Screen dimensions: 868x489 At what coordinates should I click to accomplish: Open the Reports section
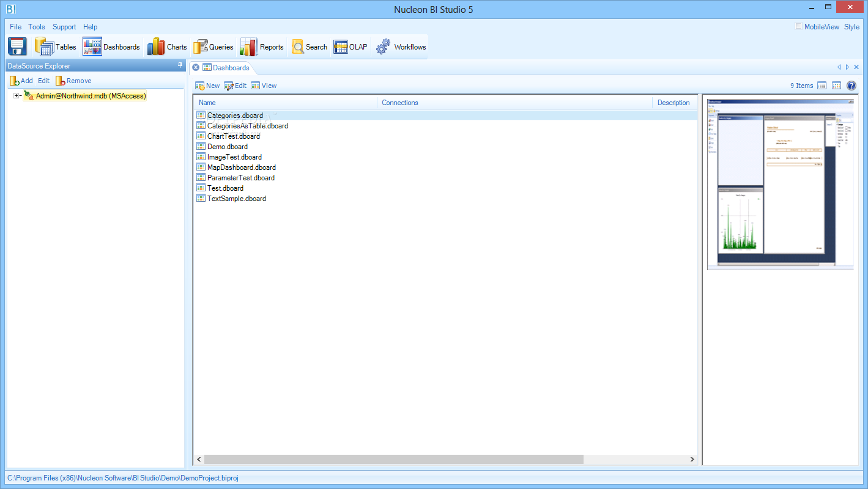(x=262, y=46)
